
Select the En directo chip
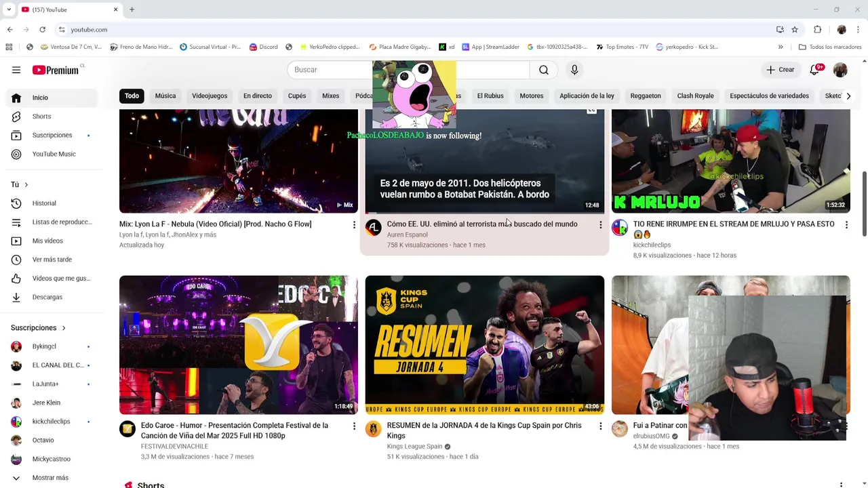[258, 96]
